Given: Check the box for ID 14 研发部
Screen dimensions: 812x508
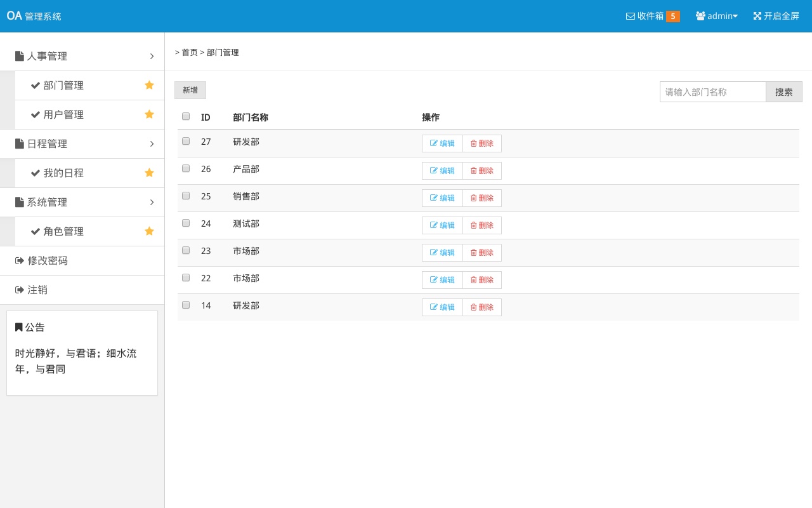Looking at the screenshot, I should coord(186,305).
